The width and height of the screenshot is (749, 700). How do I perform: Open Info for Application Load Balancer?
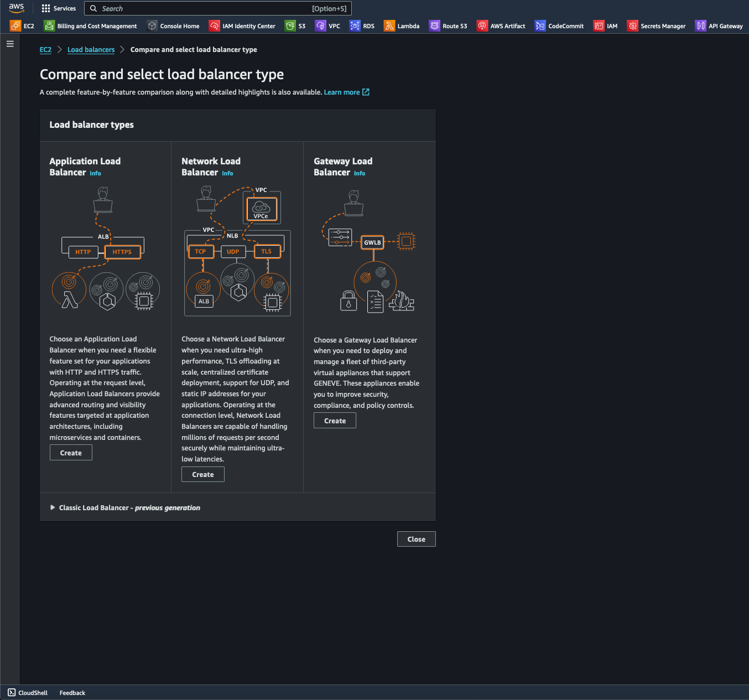pyautogui.click(x=95, y=173)
